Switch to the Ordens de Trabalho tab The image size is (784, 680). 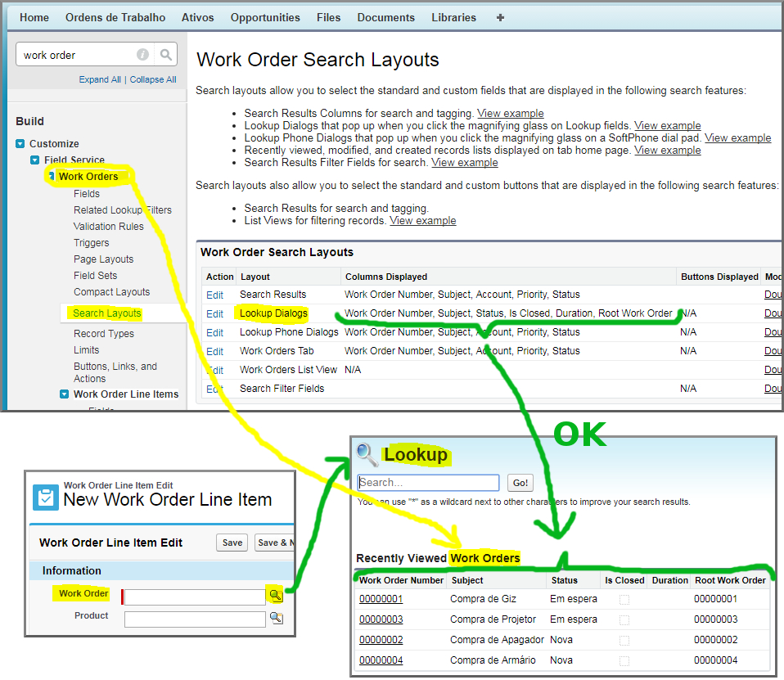coord(115,17)
